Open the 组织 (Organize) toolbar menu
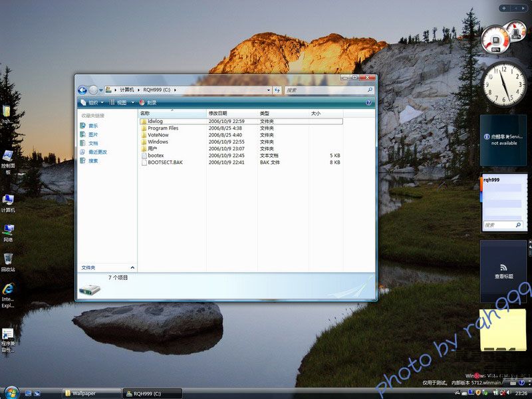This screenshot has width=532, height=399. coord(92,102)
